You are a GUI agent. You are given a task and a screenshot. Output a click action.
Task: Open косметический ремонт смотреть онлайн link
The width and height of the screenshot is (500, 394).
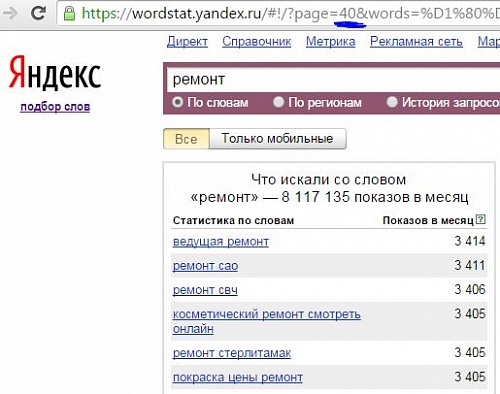[x=267, y=321]
